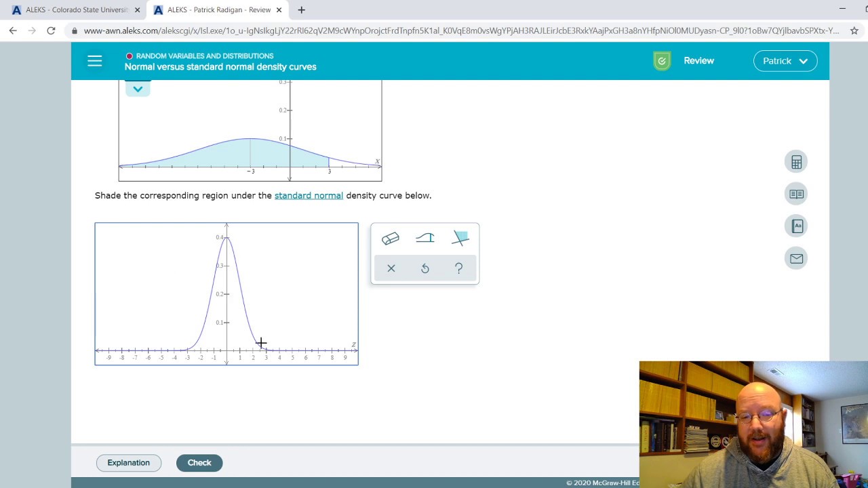Open the dictionary icon in sidebar
The image size is (868, 488).
point(796,226)
